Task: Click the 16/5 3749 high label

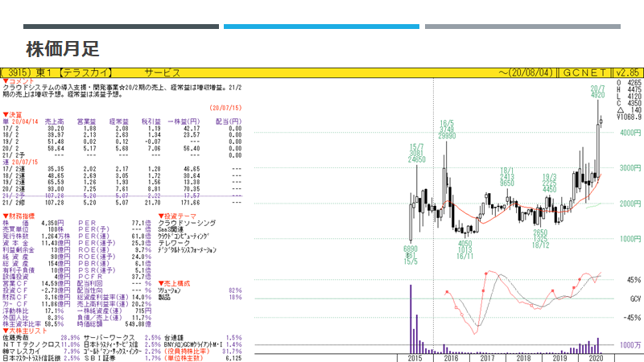Action: point(447,130)
